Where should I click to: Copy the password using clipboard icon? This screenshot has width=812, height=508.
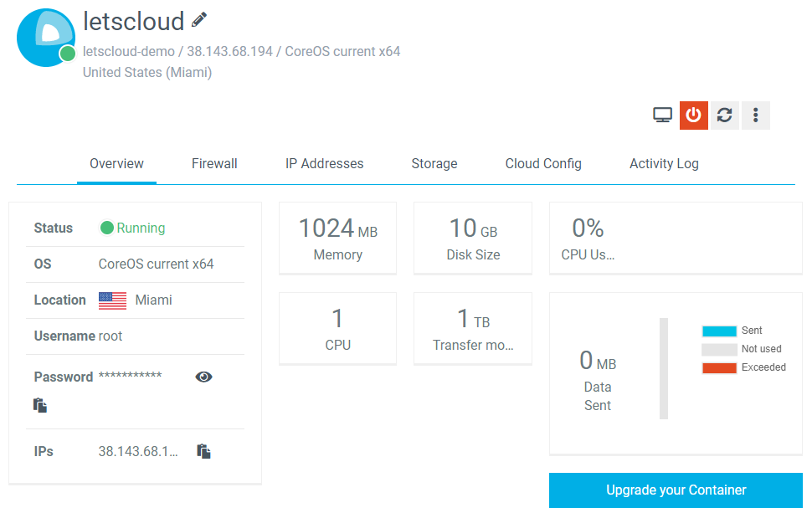40,405
